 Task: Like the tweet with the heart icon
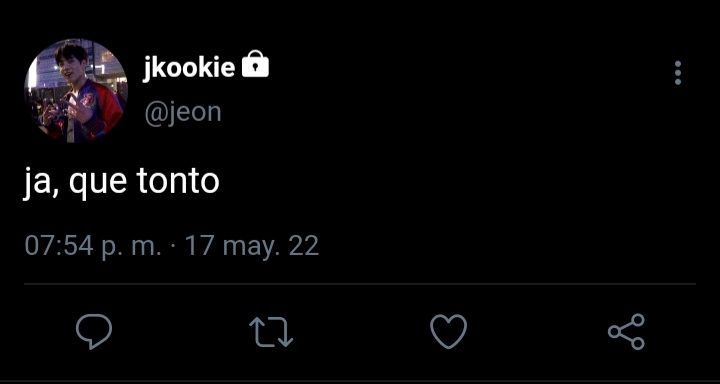click(x=449, y=332)
